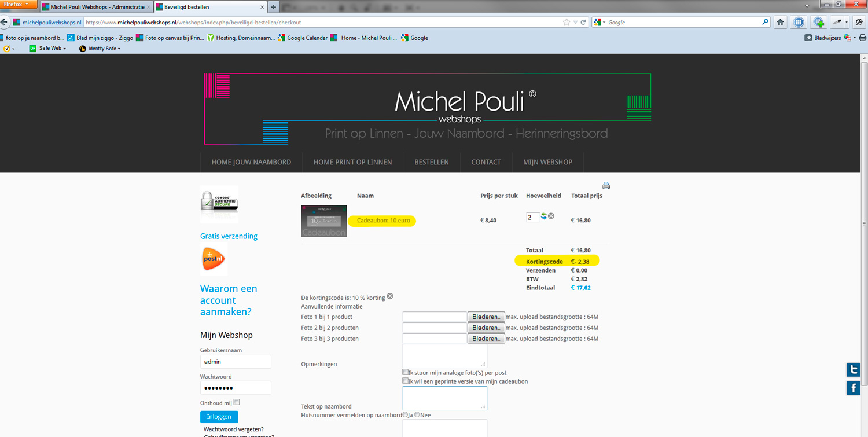The width and height of the screenshot is (868, 437).
Task: Click the Norton checkmark toolbar icon
Action: click(7, 49)
